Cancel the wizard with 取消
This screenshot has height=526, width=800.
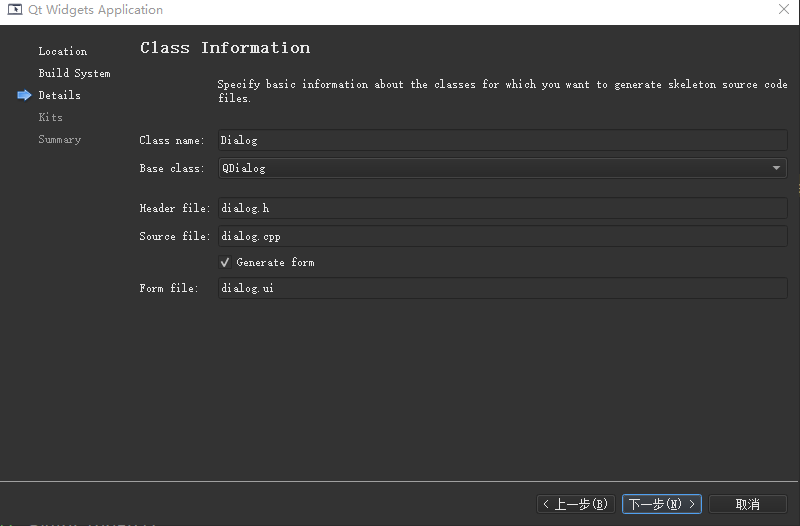747,504
